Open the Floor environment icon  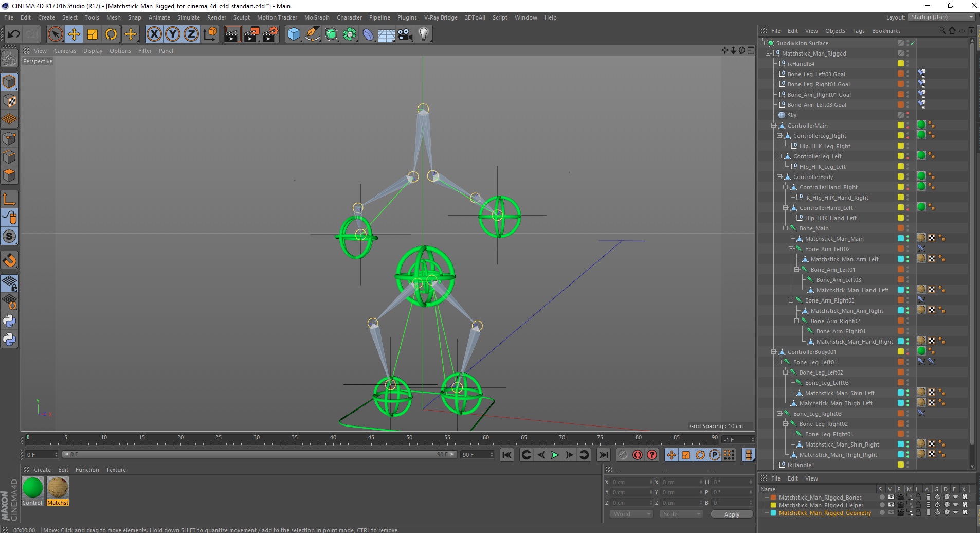[387, 34]
